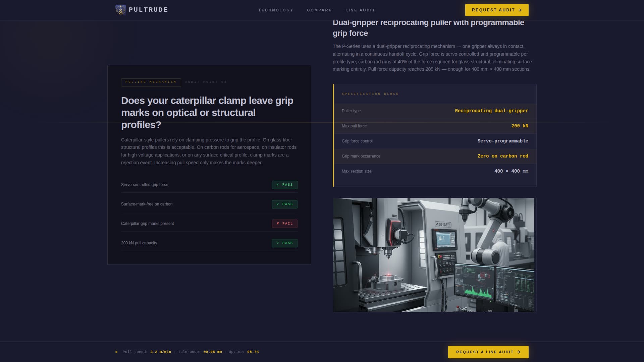Toggle the PASS badge for 200 kN pull capacity
Screen dimensions: 644x362
pos(285,243)
